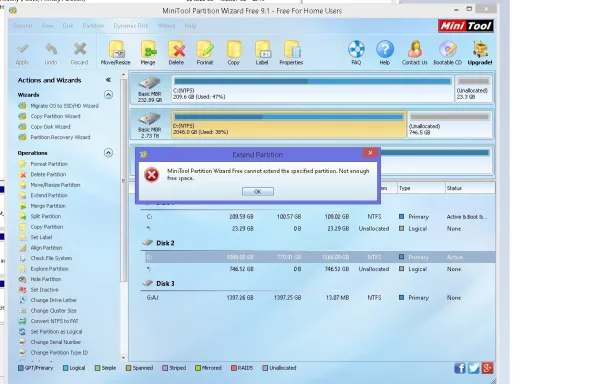Click the MiniTool logo

pyautogui.click(x=466, y=26)
